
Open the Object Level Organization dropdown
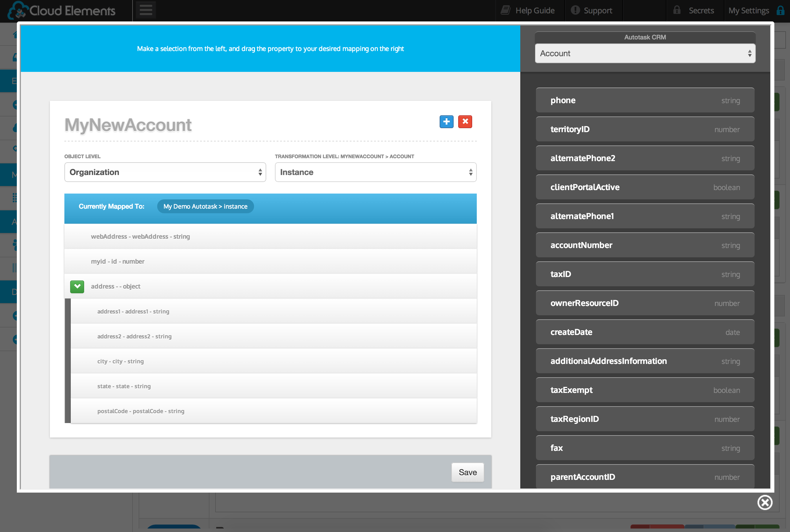pos(165,172)
